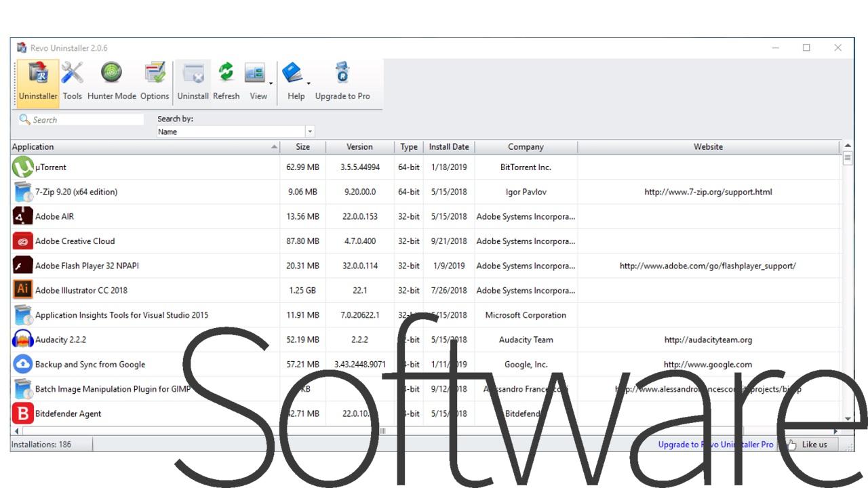Click the Upgrade to Revo Uninstaller Pro link
The width and height of the screenshot is (868, 488).
click(715, 445)
